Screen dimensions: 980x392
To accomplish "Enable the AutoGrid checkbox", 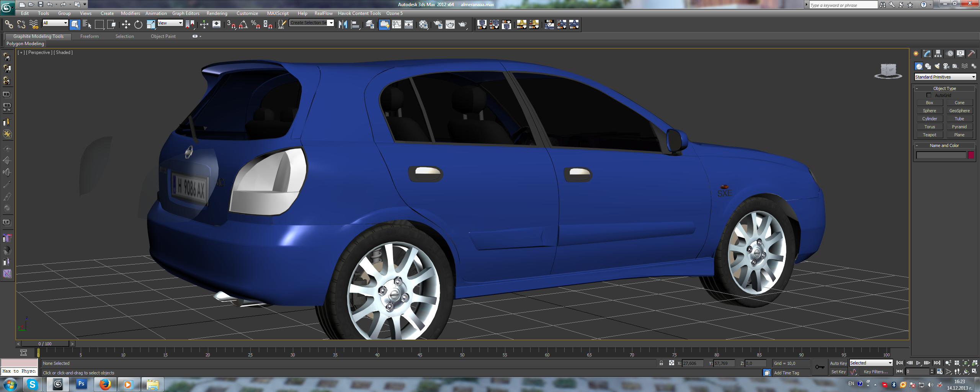I will [928, 95].
